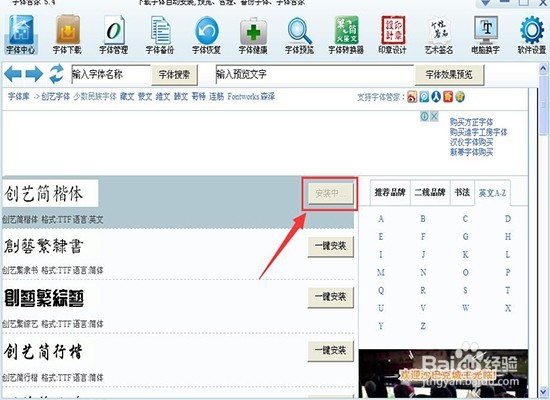
Task: Switch to the 书法 tab
Action: click(462, 192)
